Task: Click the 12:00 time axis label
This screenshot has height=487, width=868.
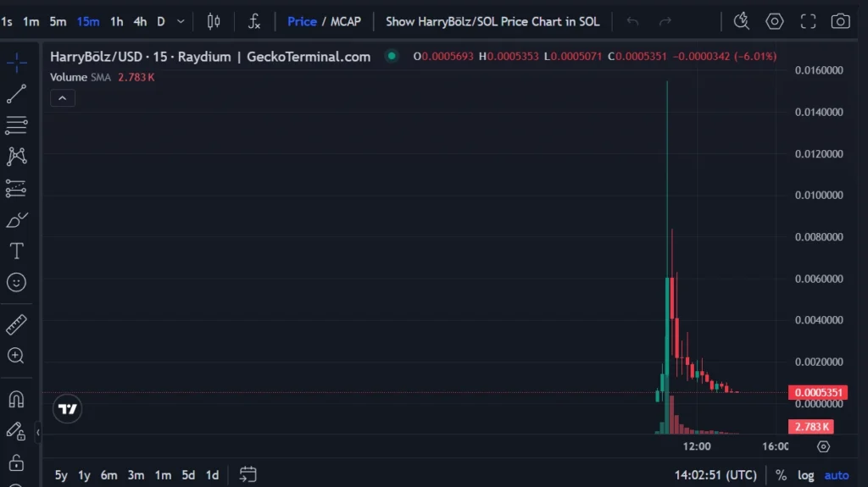Action: tap(697, 446)
